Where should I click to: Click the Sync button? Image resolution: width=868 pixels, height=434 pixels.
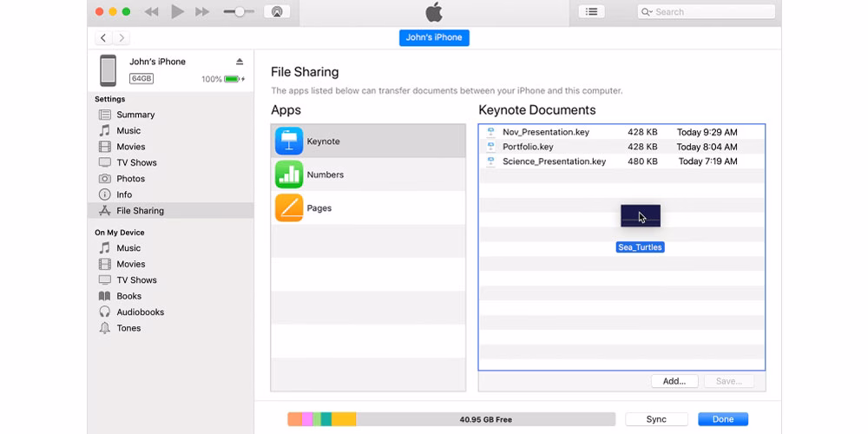[656, 419]
